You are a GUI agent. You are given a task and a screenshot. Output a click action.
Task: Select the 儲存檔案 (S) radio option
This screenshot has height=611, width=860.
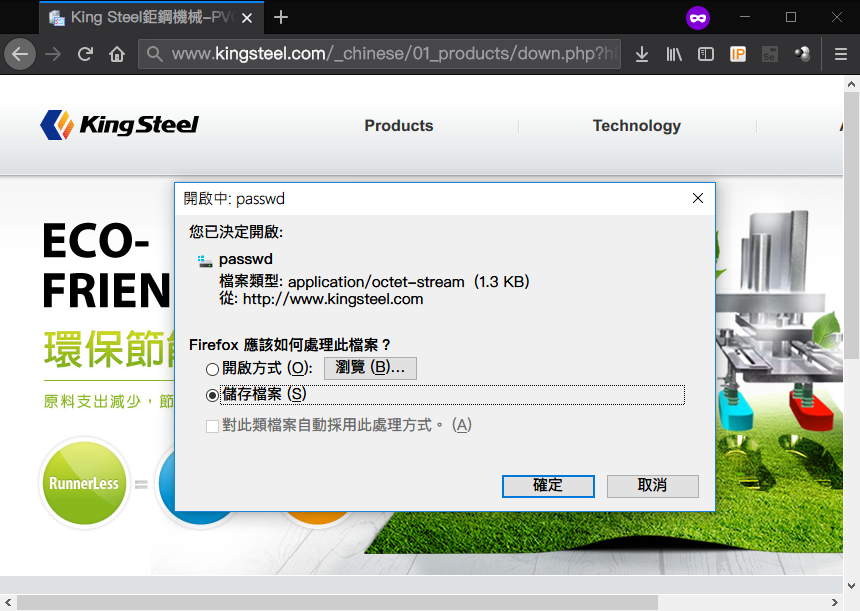[212, 395]
